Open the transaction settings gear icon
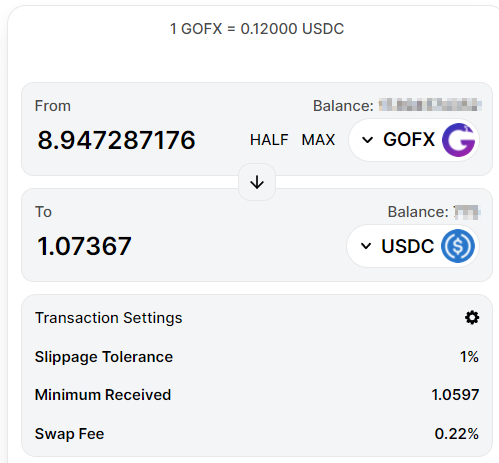Image resolution: width=499 pixels, height=463 pixels. pos(472,318)
